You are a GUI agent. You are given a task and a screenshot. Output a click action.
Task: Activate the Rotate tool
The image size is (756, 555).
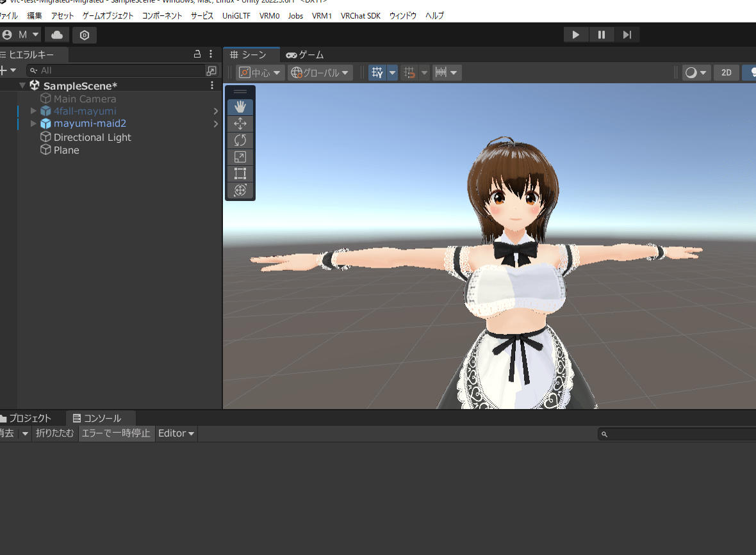[x=240, y=140]
